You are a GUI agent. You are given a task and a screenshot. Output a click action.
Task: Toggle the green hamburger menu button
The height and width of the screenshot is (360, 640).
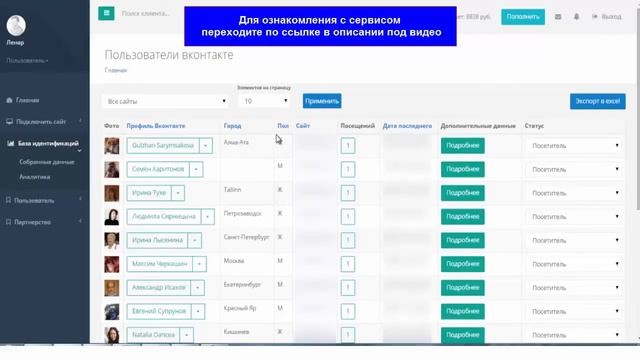(x=106, y=13)
